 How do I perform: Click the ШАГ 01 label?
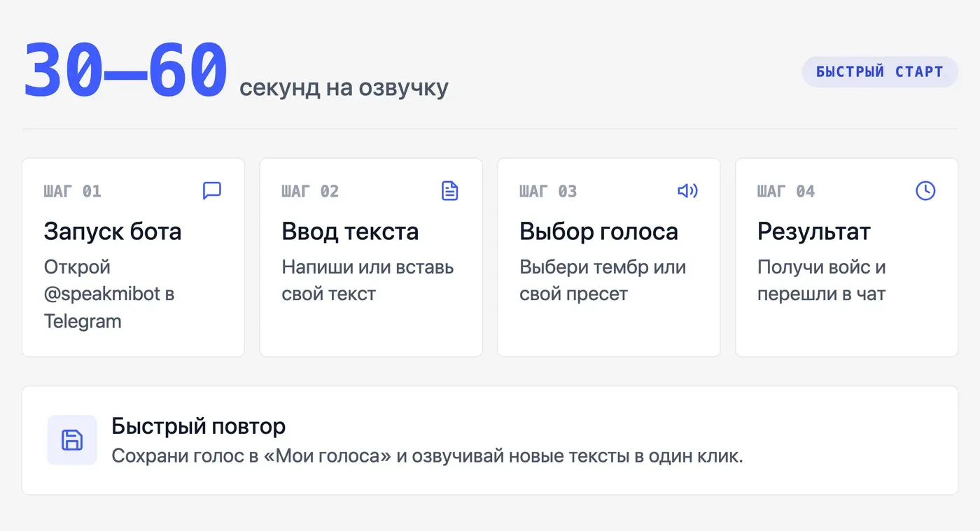73,191
